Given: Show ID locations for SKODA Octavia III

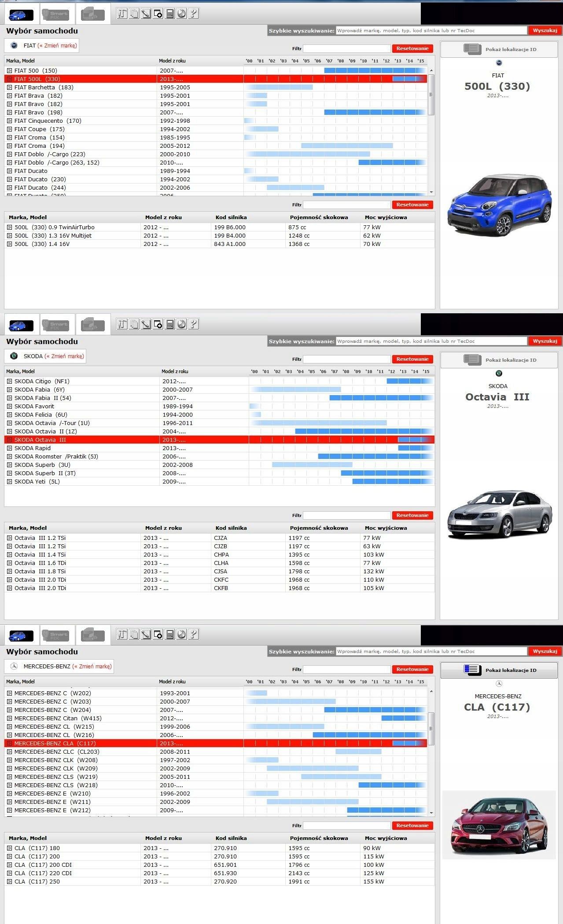Looking at the screenshot, I should pos(499,360).
